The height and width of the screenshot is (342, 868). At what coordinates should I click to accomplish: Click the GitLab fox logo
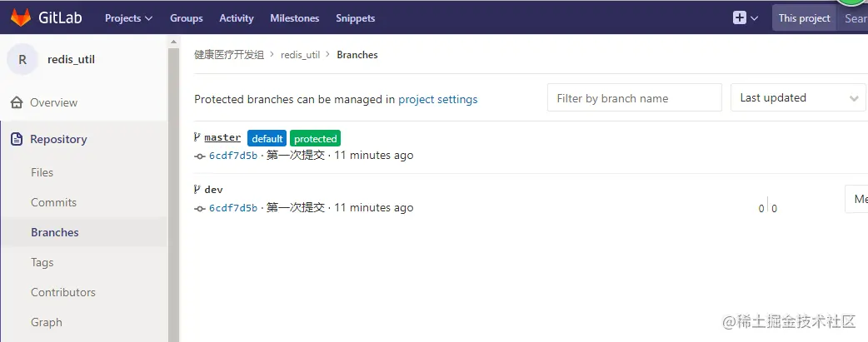pos(21,17)
